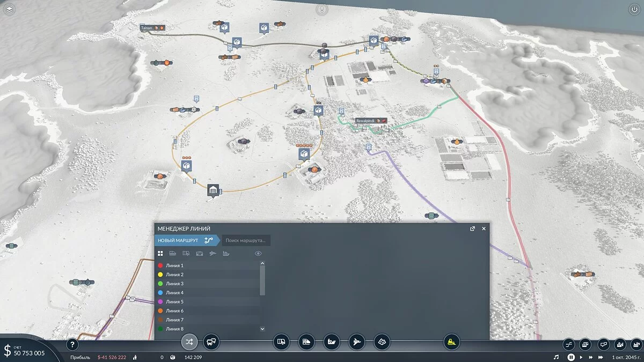Focus the Поиск маршрута search field

tap(246, 240)
